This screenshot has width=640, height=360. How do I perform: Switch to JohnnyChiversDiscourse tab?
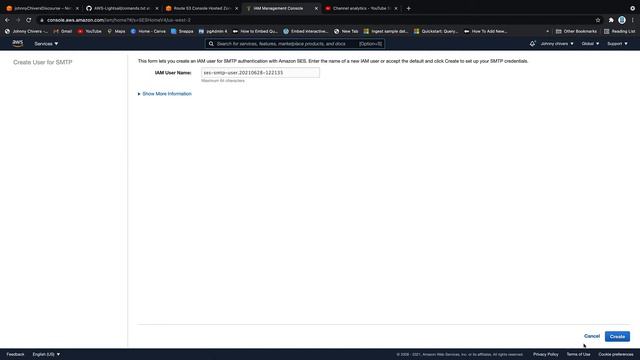[x=42, y=8]
